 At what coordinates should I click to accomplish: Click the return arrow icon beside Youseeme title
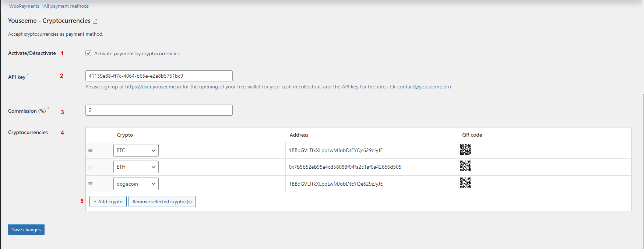(95, 21)
